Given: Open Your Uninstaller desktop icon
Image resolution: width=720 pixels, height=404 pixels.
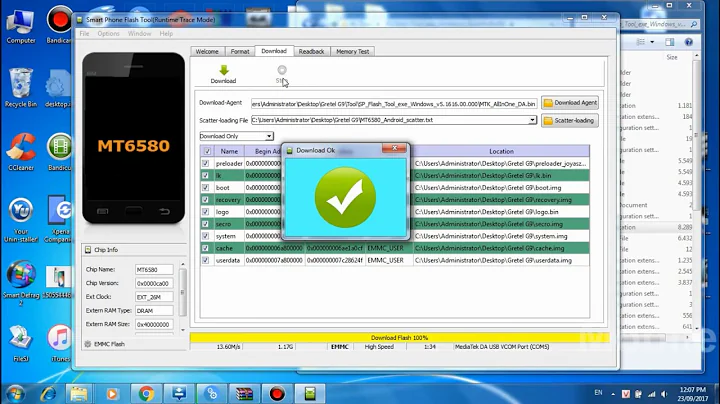Looking at the screenshot, I should (21, 219).
